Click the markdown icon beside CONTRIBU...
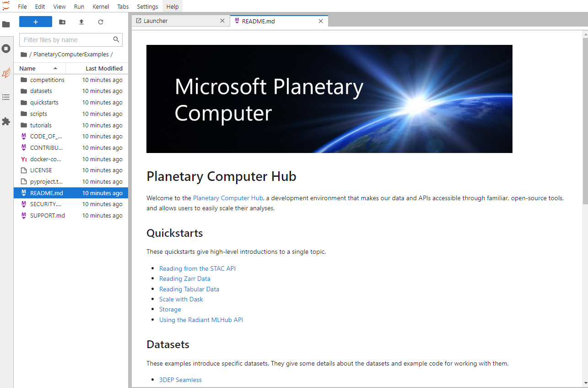The image size is (588, 388). pos(24,148)
